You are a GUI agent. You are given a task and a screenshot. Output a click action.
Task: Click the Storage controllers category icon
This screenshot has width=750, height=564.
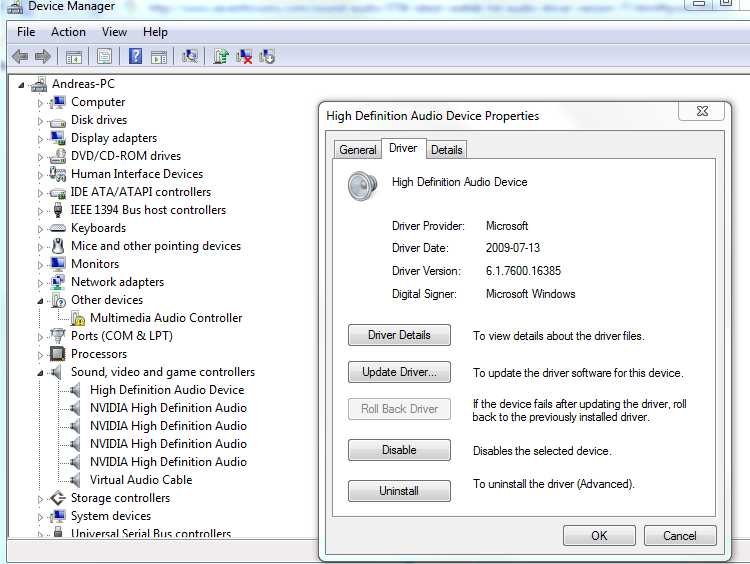click(x=58, y=498)
